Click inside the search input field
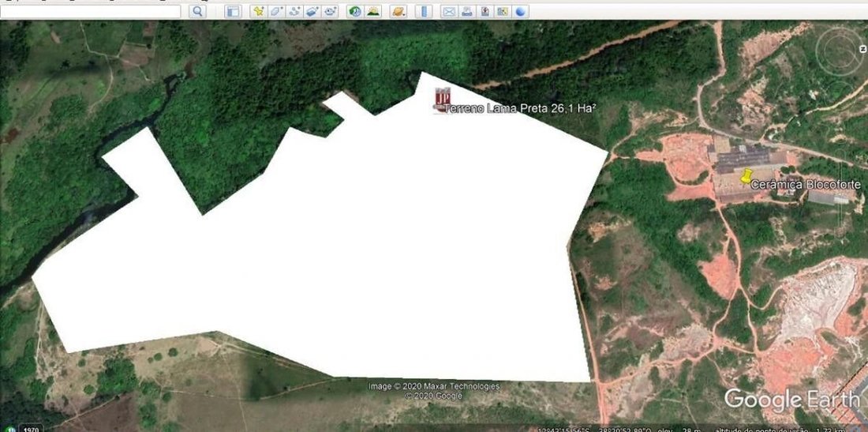 [x=90, y=11]
